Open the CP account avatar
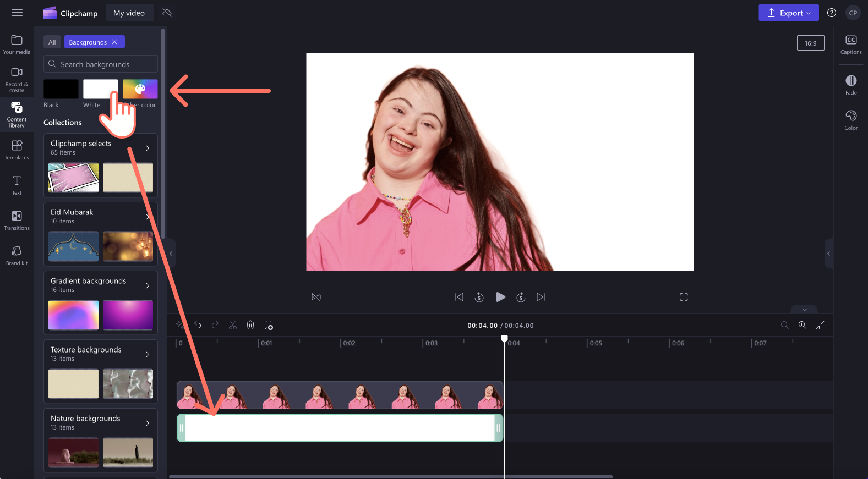868x479 pixels. (853, 13)
